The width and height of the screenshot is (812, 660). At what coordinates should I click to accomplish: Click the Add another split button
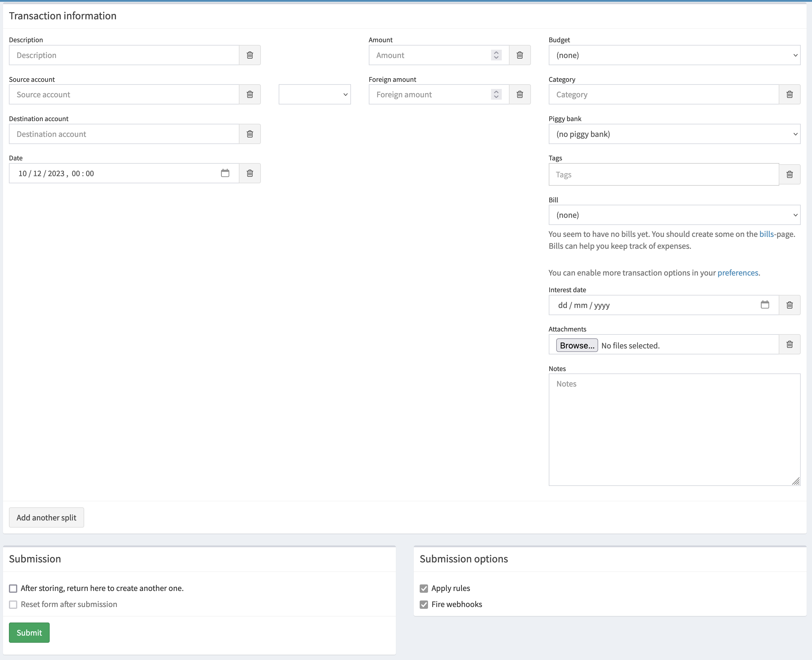[46, 517]
